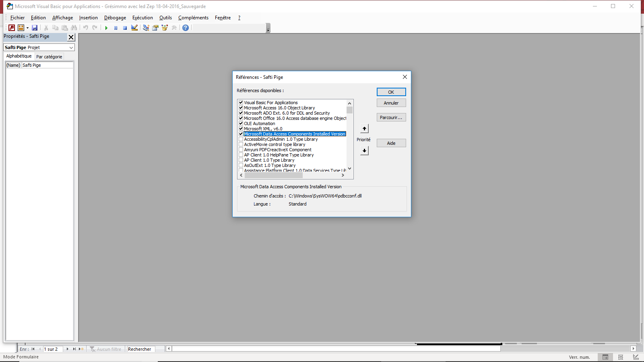Switch to the Par catégorie tab
The height and width of the screenshot is (362, 644).
pyautogui.click(x=49, y=57)
